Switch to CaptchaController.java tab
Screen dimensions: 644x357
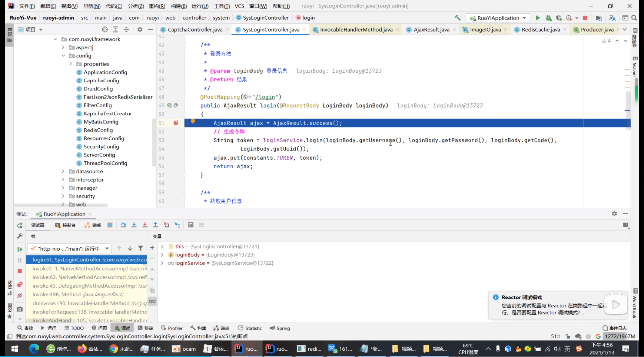[195, 29]
